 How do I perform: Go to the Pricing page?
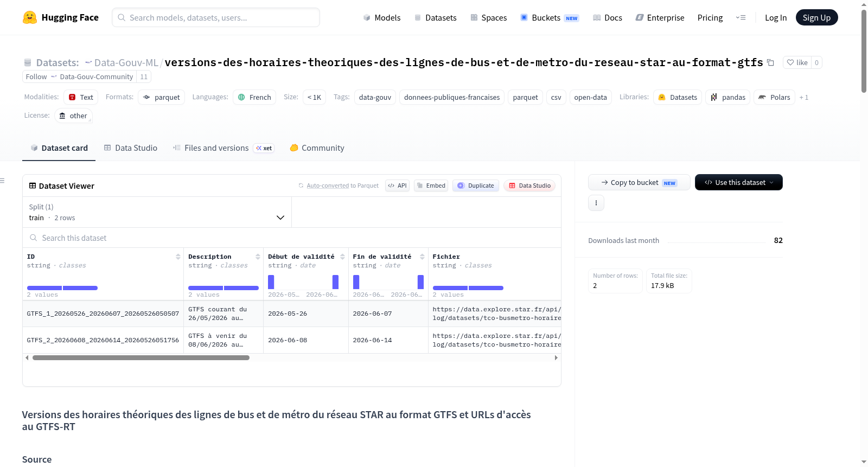[x=710, y=17]
